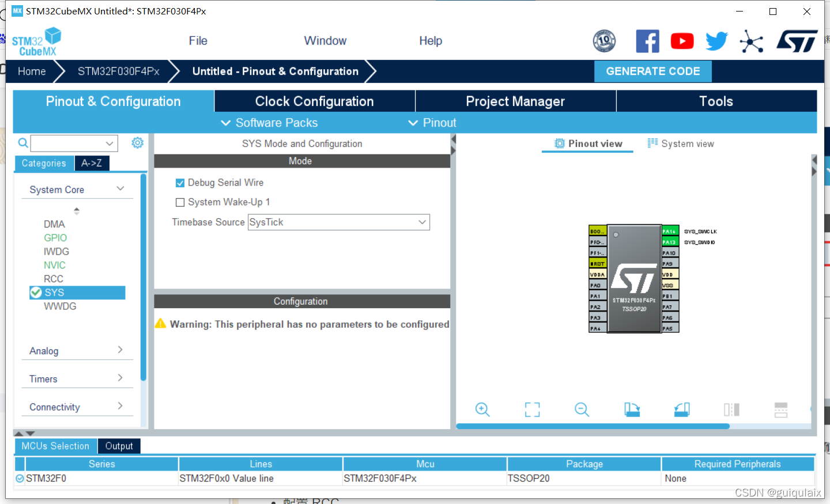The width and height of the screenshot is (830, 504).
Task: Collapse the bottom panel with the arrows
Action: point(25,433)
